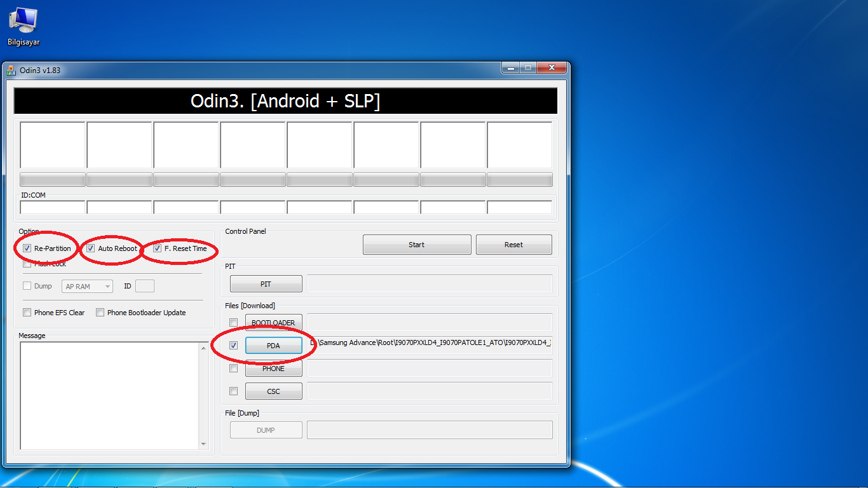This screenshot has width=868, height=488.
Task: Click the PHONE file path field
Action: pyautogui.click(x=430, y=369)
